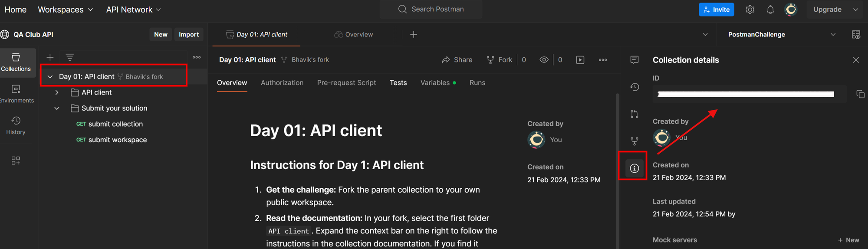Open the configure workspace sidebar grid icon

(x=16, y=161)
